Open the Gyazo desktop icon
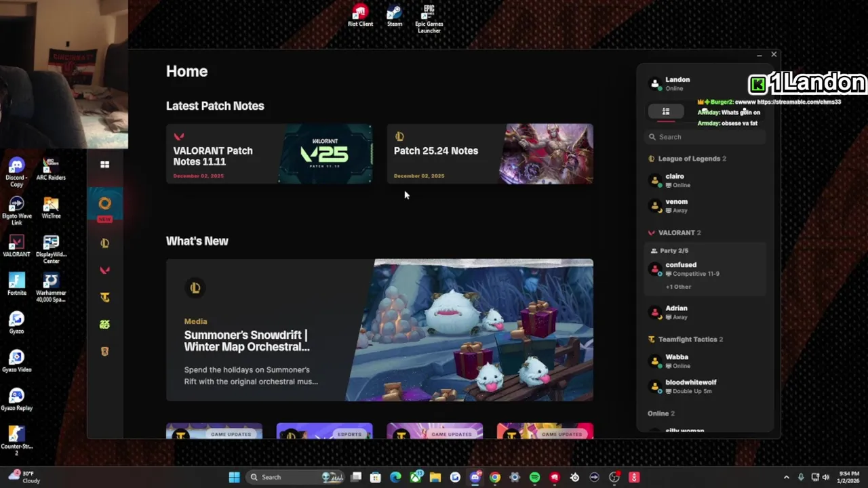 click(x=16, y=323)
